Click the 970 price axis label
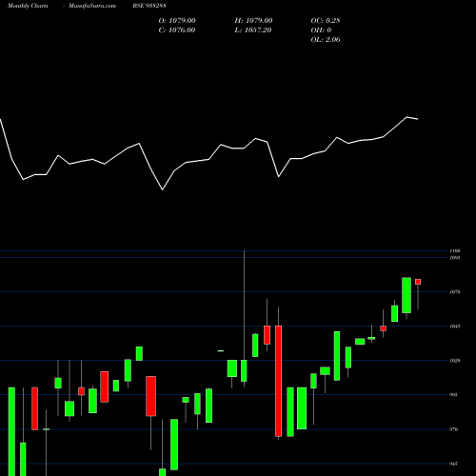 coord(454,429)
